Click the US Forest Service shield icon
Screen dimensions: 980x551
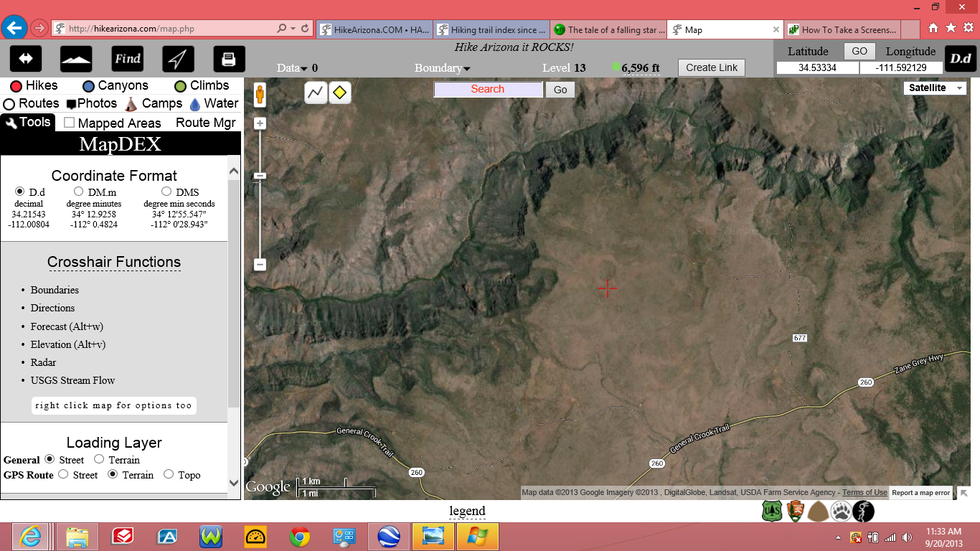[x=772, y=512]
